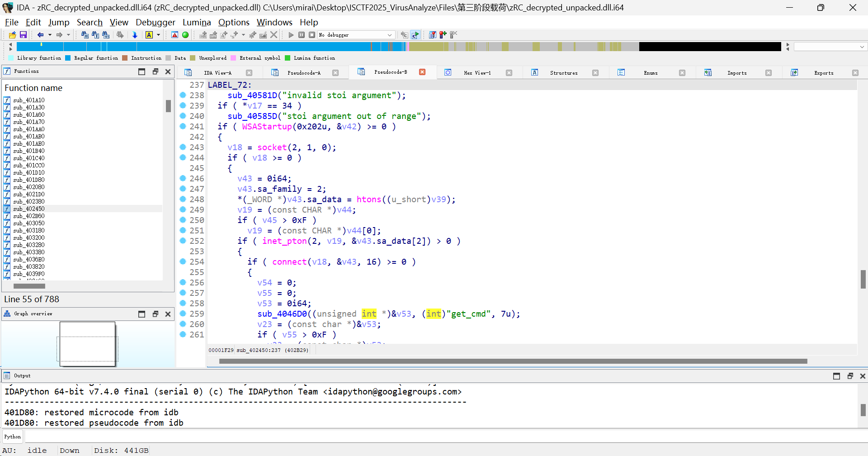Screen dimensions: 868x456
Task: Switch to the Structures tab
Action: coord(564,73)
